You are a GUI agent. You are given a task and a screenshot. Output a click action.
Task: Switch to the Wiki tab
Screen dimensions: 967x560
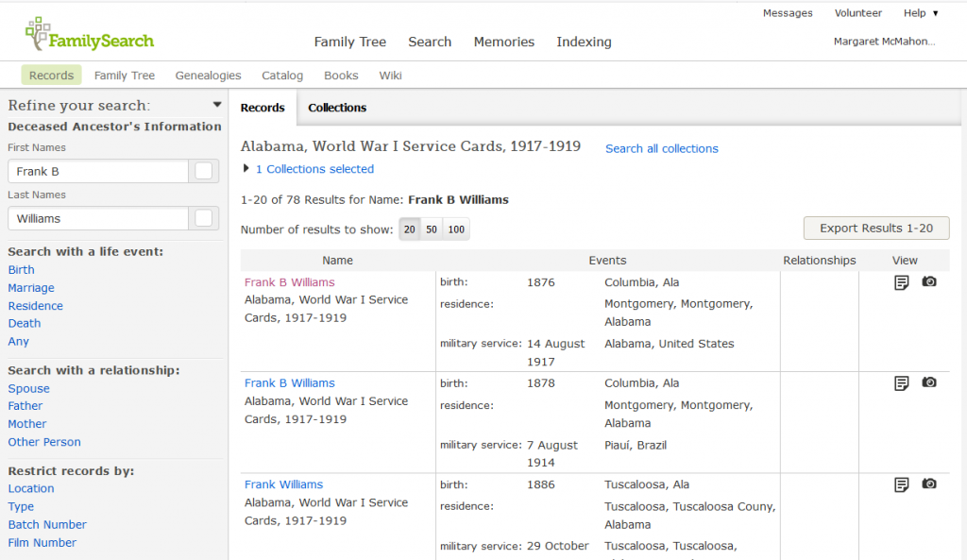coord(390,76)
